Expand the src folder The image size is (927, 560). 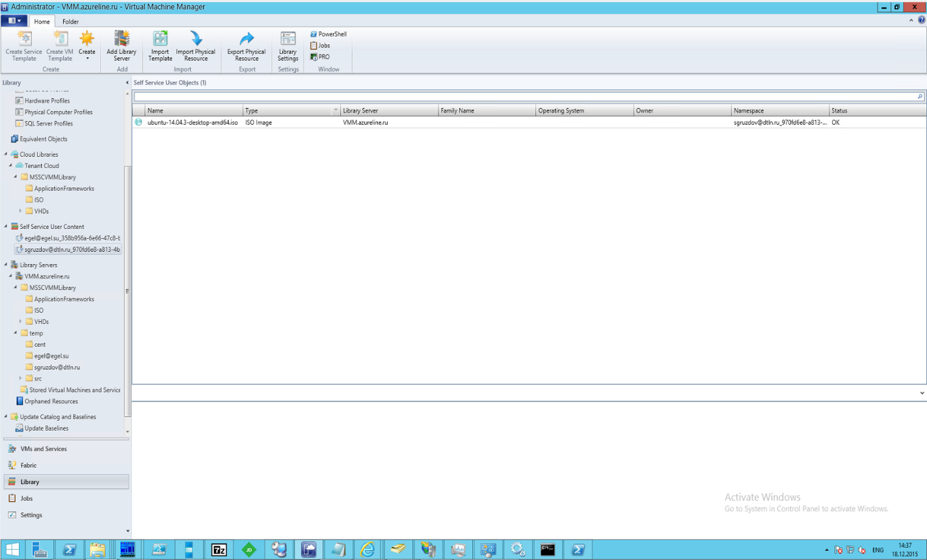click(x=20, y=379)
